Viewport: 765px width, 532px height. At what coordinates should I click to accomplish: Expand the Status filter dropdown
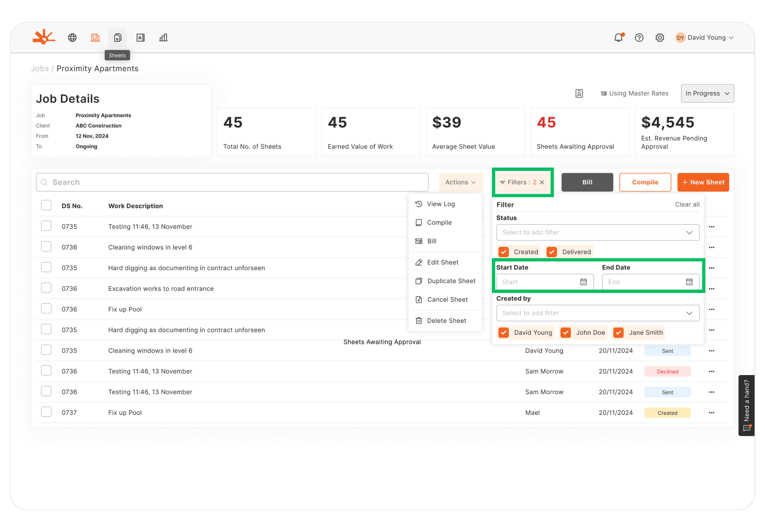click(597, 232)
